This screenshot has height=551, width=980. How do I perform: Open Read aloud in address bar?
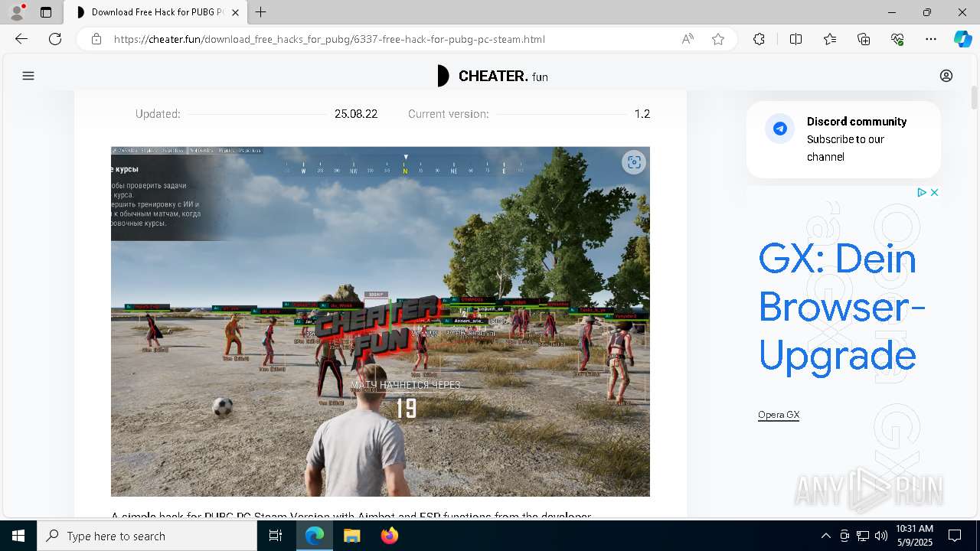[x=688, y=39]
